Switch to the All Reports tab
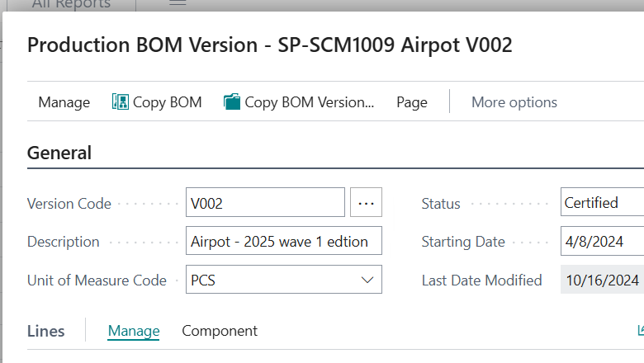The height and width of the screenshot is (363, 644). [x=72, y=4]
